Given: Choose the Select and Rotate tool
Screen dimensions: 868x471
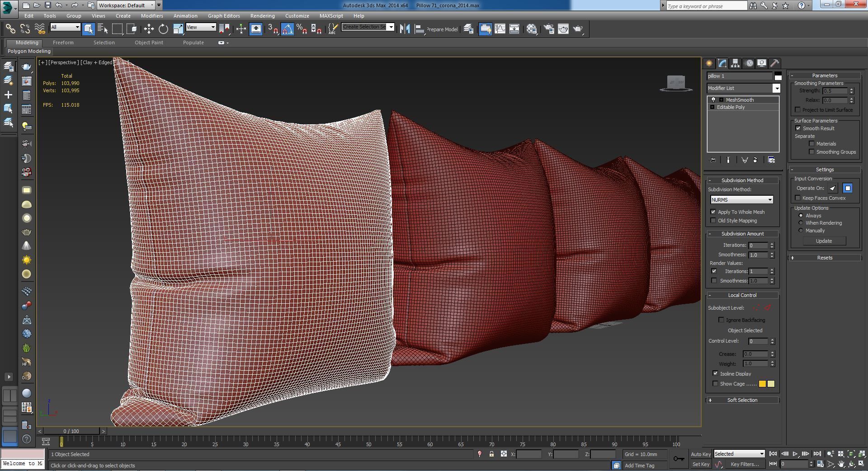Looking at the screenshot, I should (163, 29).
